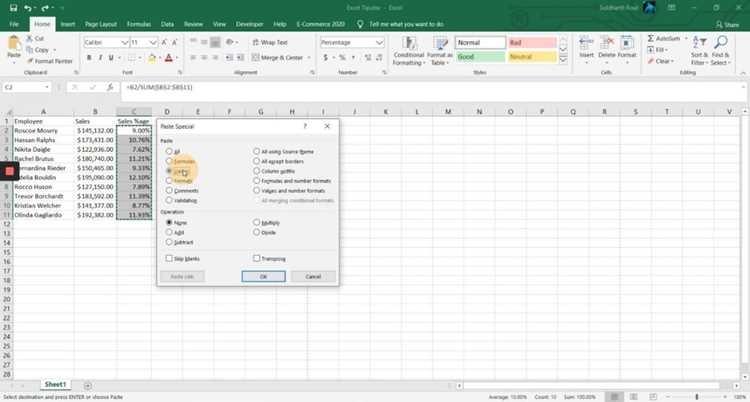
Task: Select the Validation paste radio option
Action: [x=169, y=201]
